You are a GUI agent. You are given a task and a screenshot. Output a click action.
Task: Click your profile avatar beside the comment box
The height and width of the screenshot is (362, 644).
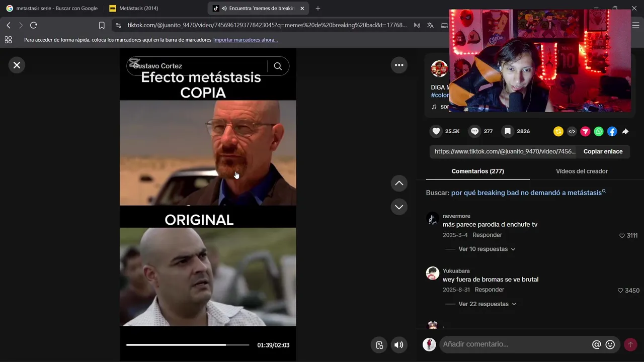429,344
